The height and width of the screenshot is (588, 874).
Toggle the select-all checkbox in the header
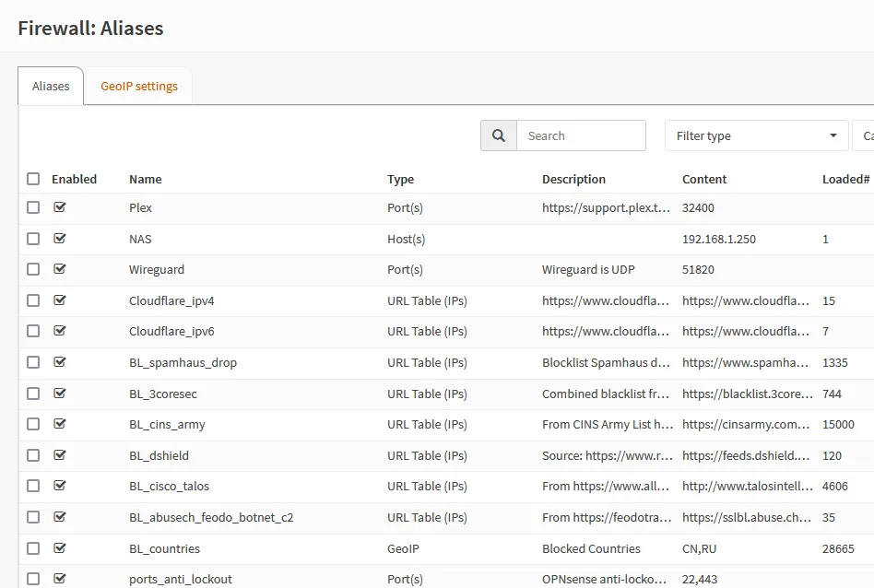point(33,178)
